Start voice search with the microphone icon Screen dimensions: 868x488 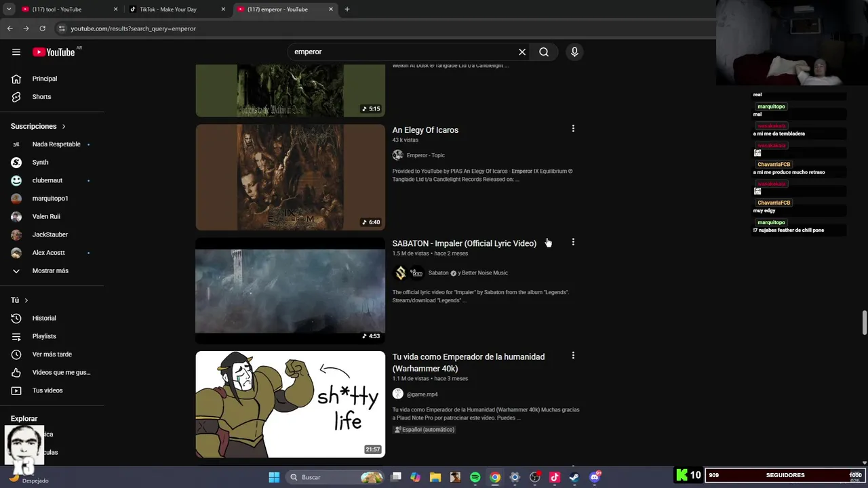click(x=574, y=52)
